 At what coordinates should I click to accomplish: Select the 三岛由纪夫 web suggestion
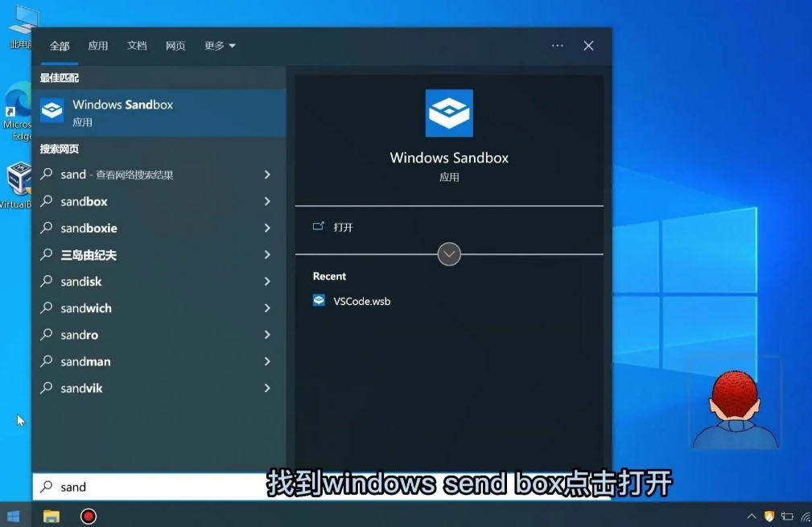159,254
